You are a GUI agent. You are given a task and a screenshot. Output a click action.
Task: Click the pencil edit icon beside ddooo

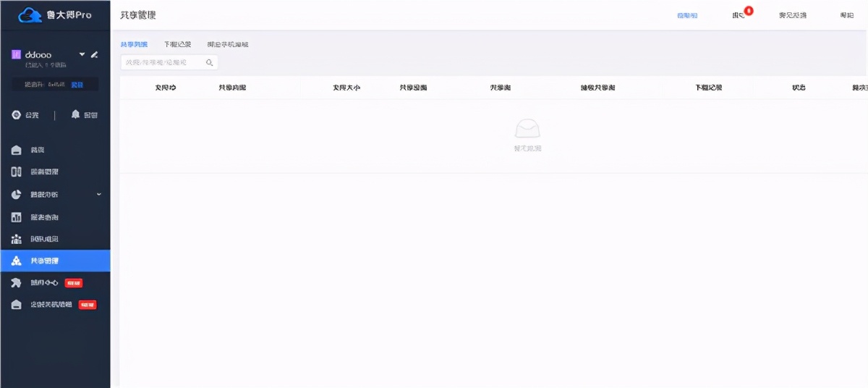(x=94, y=54)
